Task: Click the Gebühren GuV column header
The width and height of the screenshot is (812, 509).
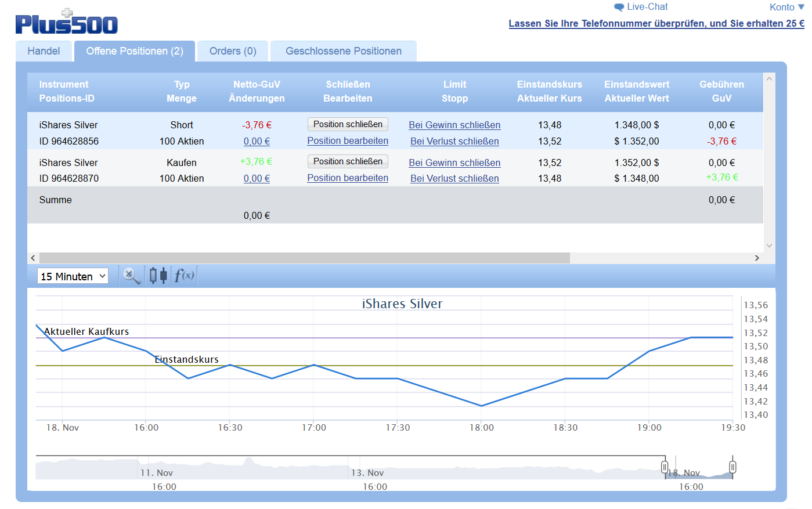Action: tap(721, 92)
